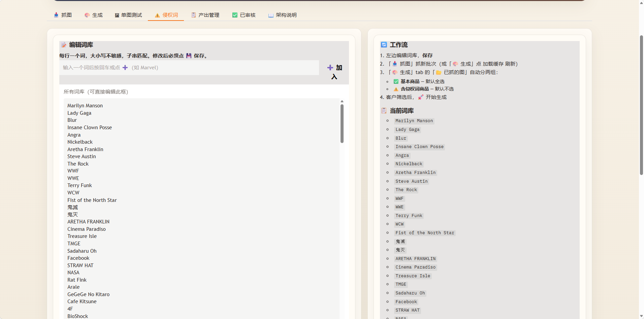The image size is (644, 319).
Task: Click the 工作流 heading refresh icon
Action: click(384, 44)
